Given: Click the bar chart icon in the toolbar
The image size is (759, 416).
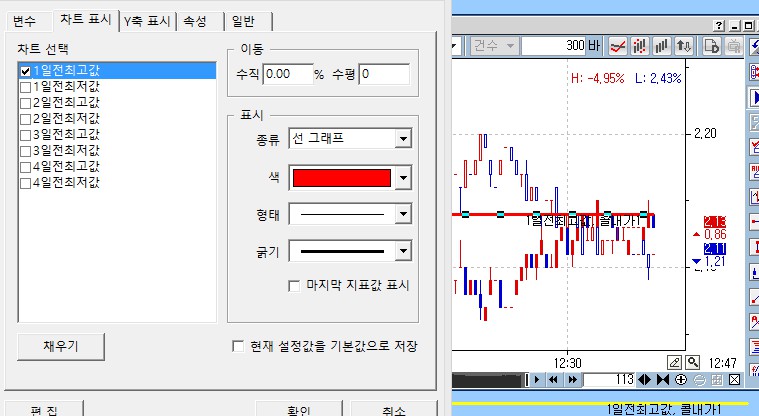Looking at the screenshot, I should (661, 46).
